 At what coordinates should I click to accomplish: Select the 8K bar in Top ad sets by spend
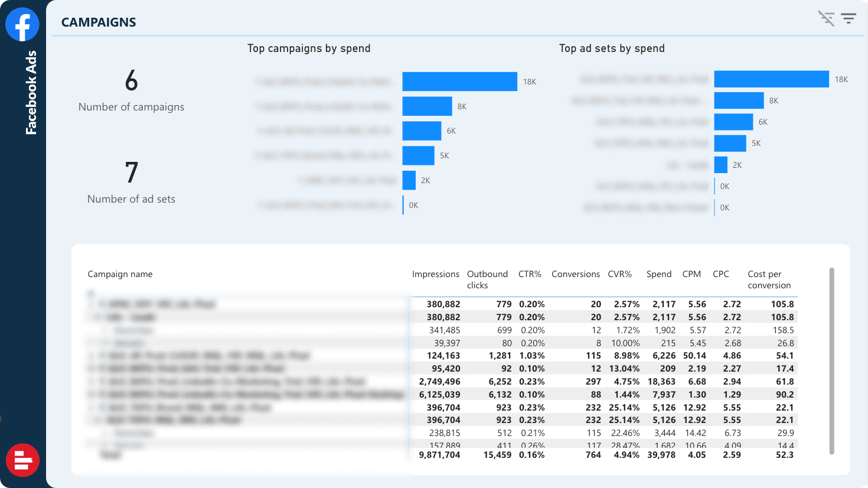click(x=739, y=100)
